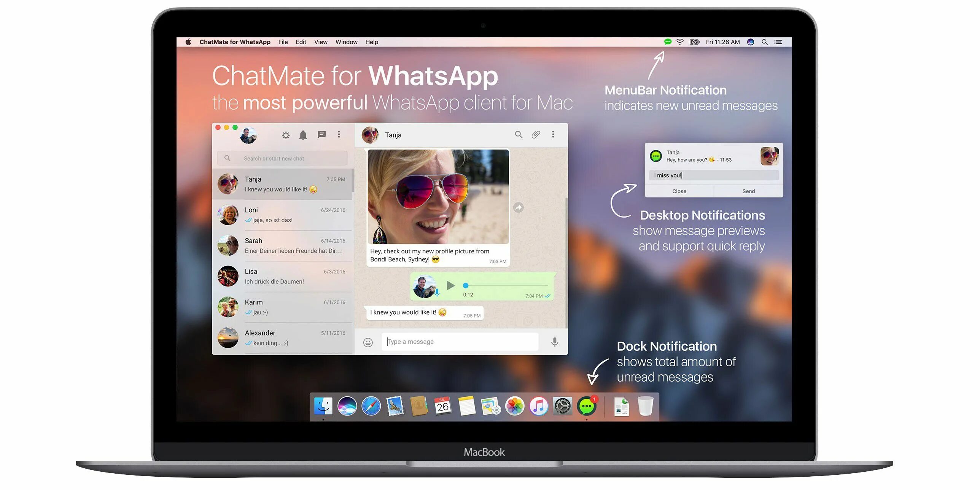Click the microphone record icon
The image size is (980, 490).
[555, 342]
